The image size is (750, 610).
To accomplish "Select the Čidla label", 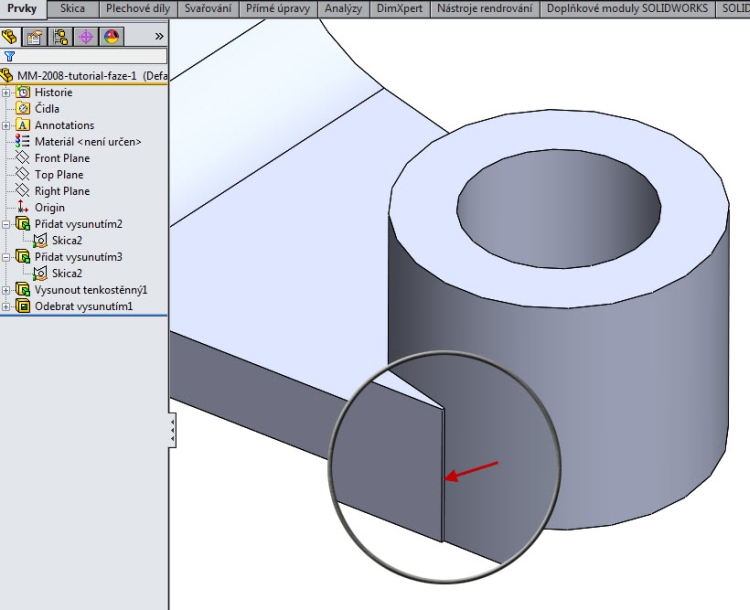I will pyautogui.click(x=47, y=109).
